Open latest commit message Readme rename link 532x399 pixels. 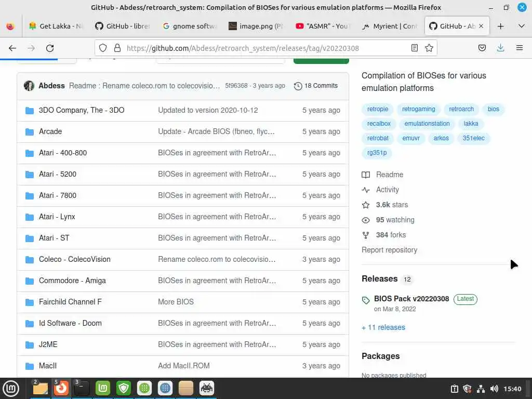144,86
